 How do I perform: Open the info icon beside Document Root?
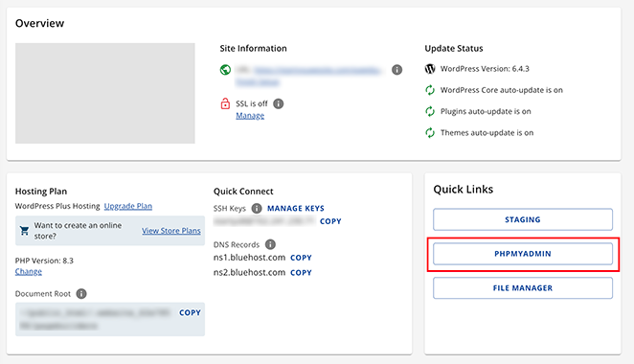pyautogui.click(x=81, y=294)
